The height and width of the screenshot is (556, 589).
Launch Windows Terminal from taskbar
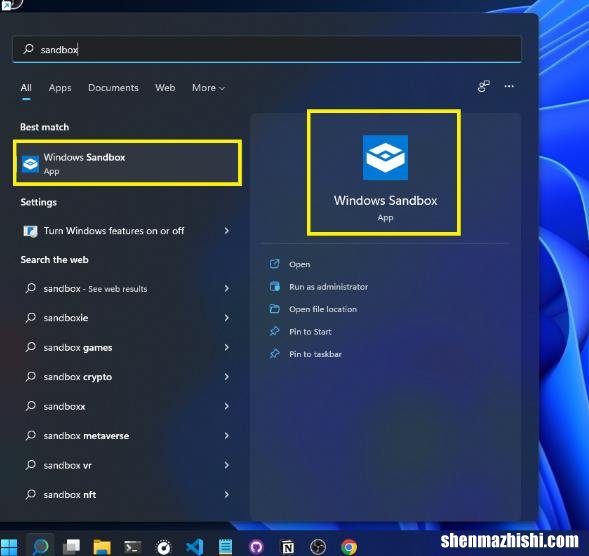coord(133,547)
